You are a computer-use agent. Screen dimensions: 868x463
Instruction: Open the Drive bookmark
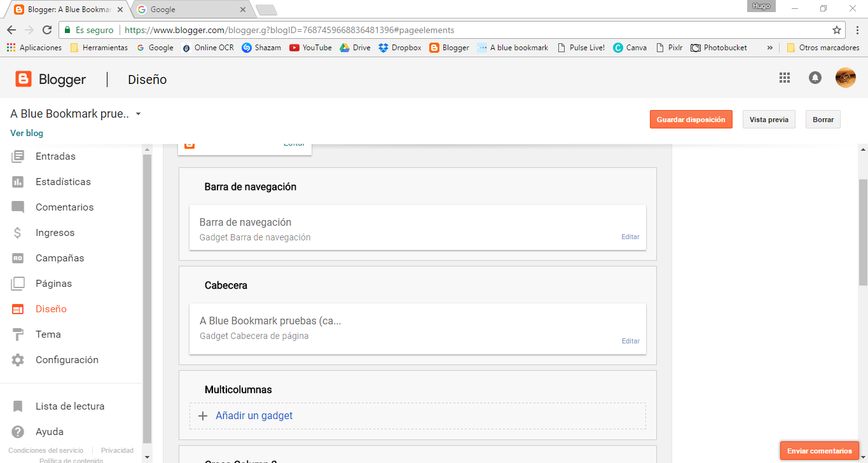(x=355, y=48)
